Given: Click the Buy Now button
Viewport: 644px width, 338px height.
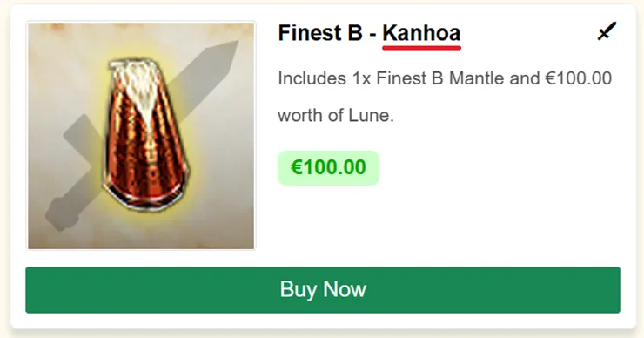Looking at the screenshot, I should [x=323, y=290].
